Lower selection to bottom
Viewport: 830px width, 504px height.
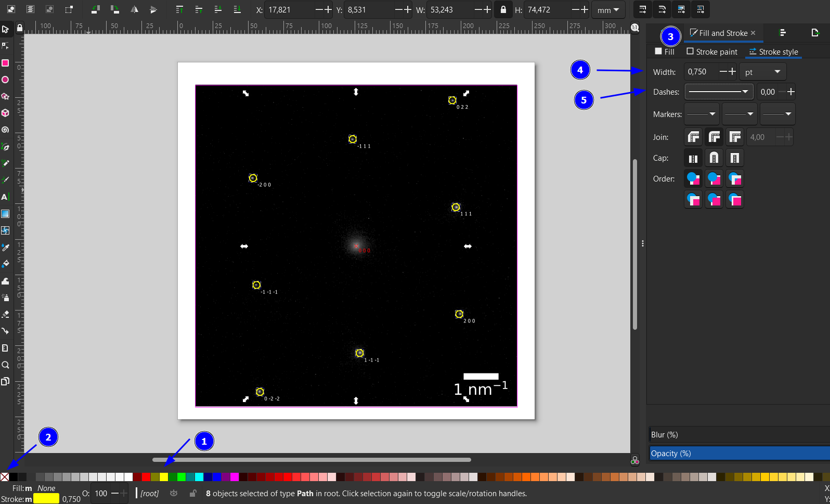point(237,9)
